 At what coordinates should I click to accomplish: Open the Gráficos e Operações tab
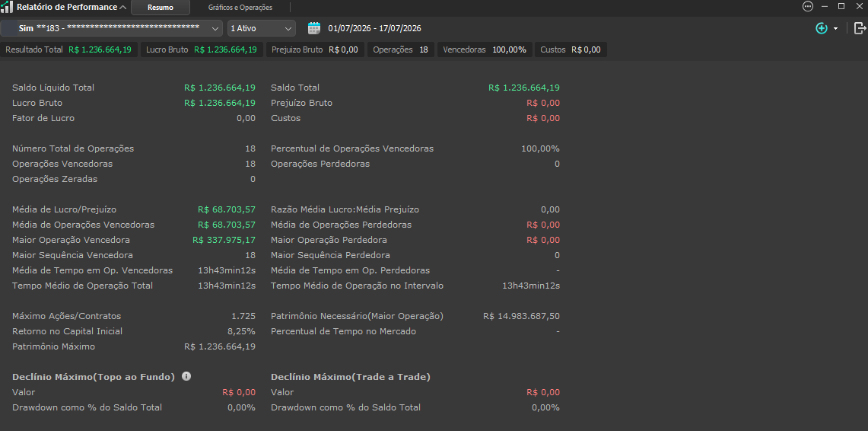point(240,8)
